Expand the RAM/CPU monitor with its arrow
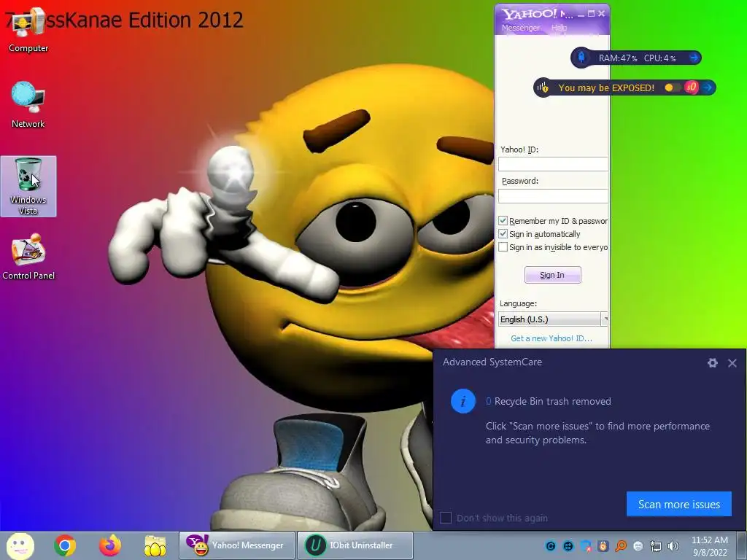Viewport: 747px width, 560px height. click(694, 58)
